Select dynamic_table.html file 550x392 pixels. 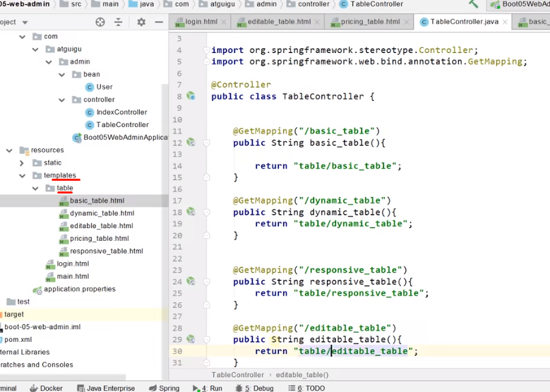[102, 213]
